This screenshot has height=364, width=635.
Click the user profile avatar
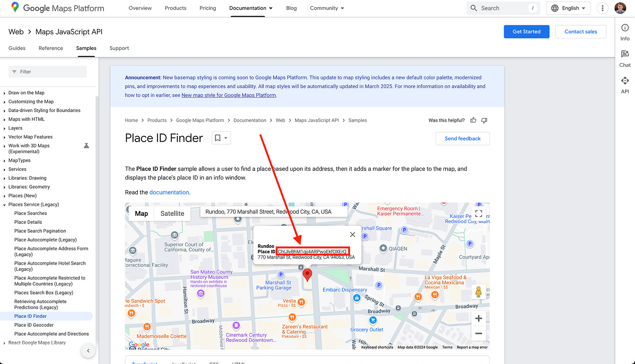pos(620,8)
